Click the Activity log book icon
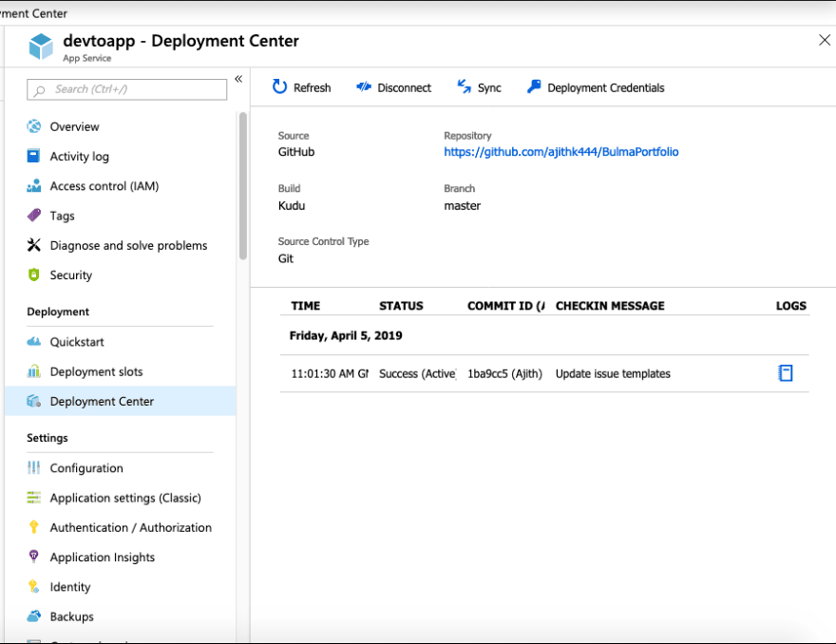This screenshot has height=644, width=836. tap(33, 156)
